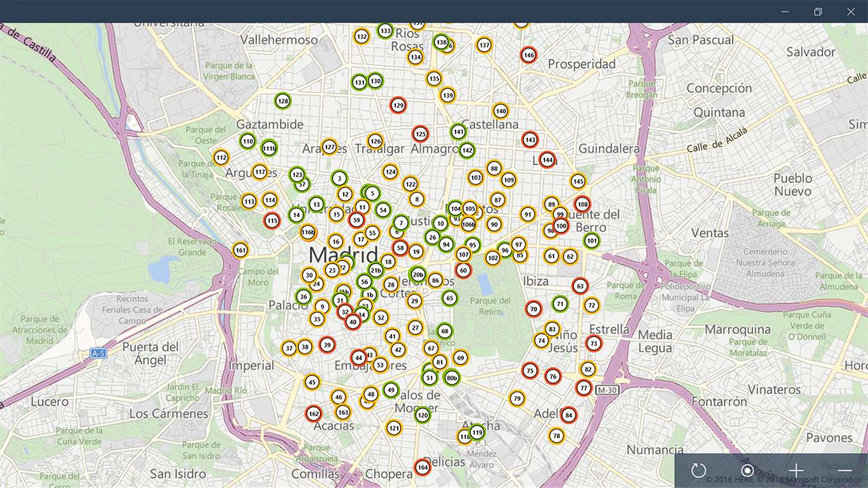Click the M-30 road shield label
Image resolution: width=868 pixels, height=488 pixels.
tap(607, 390)
